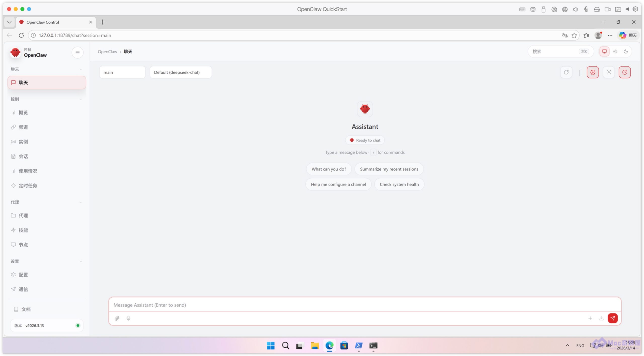
Task: Collapse sidebar with hamburger menu icon
Action: [77, 53]
